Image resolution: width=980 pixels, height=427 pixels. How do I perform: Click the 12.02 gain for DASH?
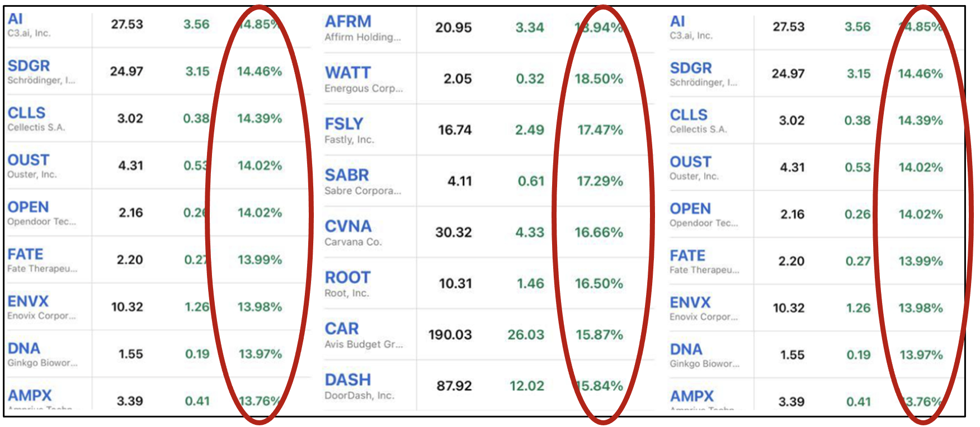[527, 386]
